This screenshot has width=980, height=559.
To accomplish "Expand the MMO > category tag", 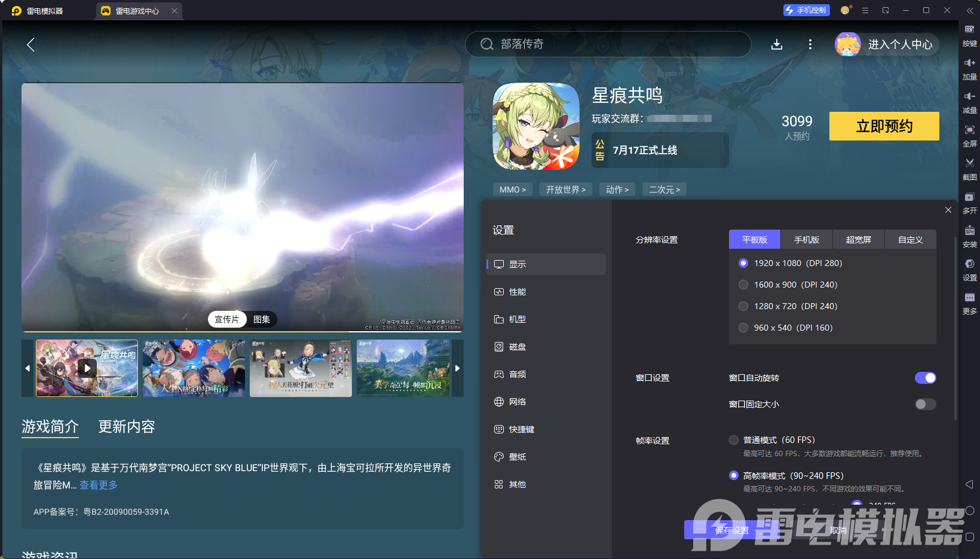I will coord(513,190).
